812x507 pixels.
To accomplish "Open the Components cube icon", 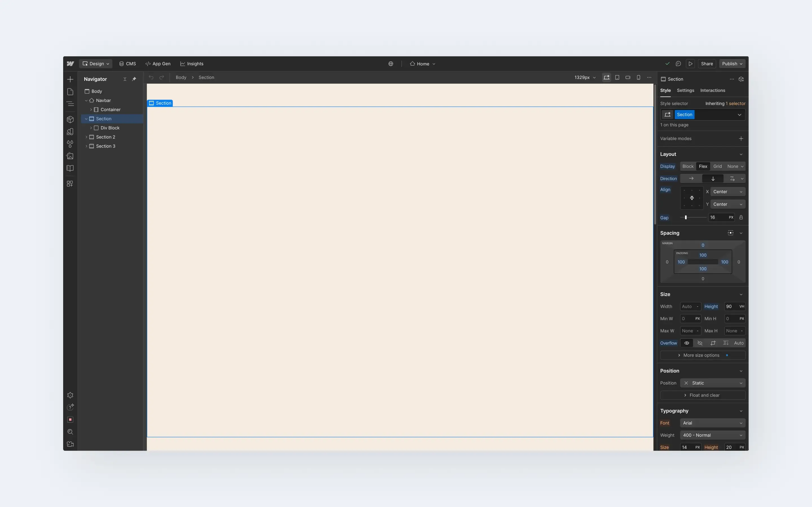I will [x=70, y=119].
